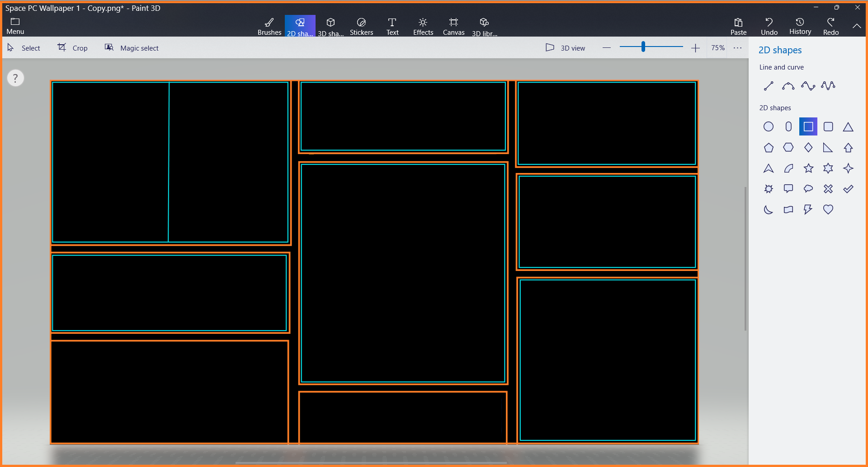The height and width of the screenshot is (467, 868).
Task: Pick the Right triangle shape
Action: 828,148
